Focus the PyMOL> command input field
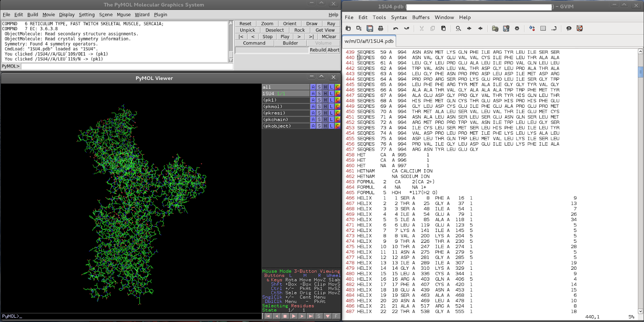 pos(127,66)
